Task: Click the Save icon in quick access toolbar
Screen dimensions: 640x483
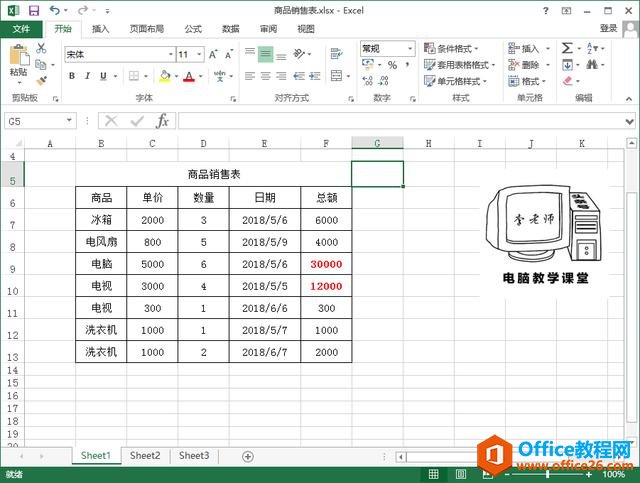Action: click(32, 10)
